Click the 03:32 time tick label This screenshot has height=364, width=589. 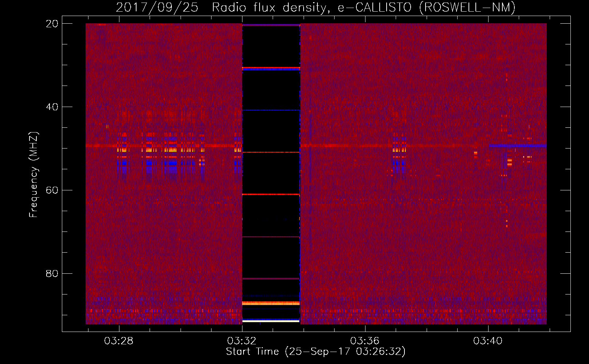tap(242, 341)
